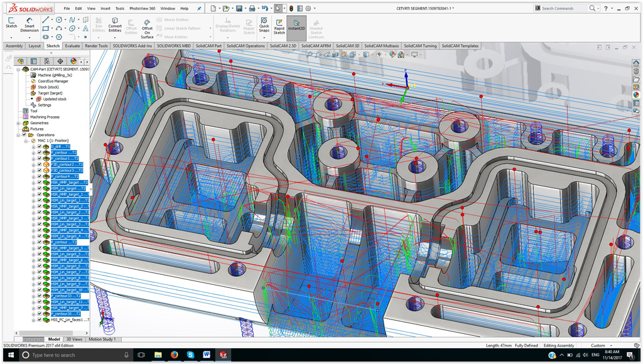Viewport: 643px width, 364px height.
Task: Activate the Smart Dimension tool
Action: 30,24
